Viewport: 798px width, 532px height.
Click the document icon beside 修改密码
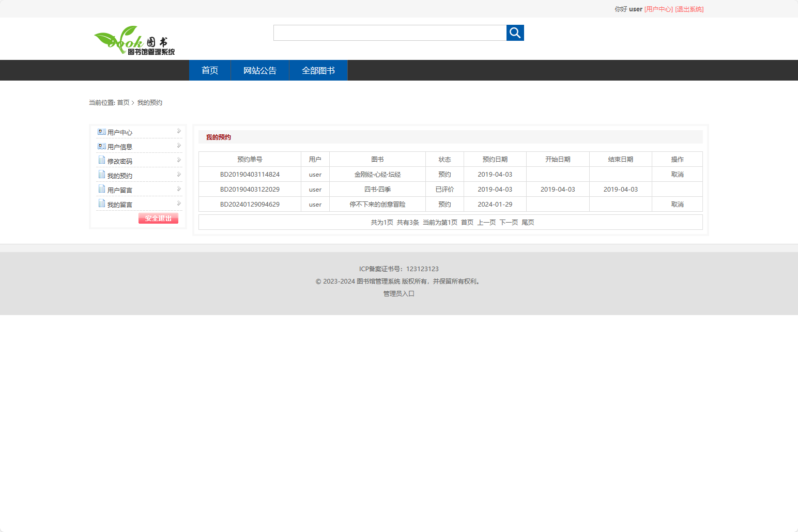(x=102, y=161)
